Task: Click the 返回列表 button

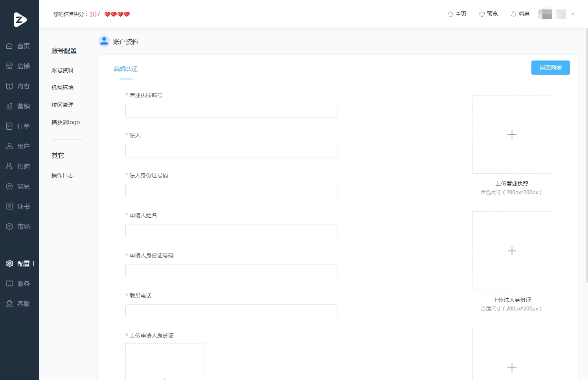Action: [551, 68]
